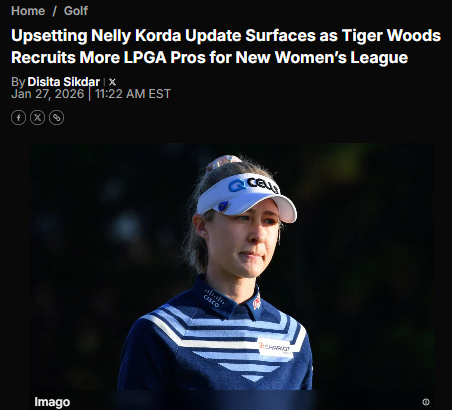Share the article via X icon in circle

pos(37,118)
